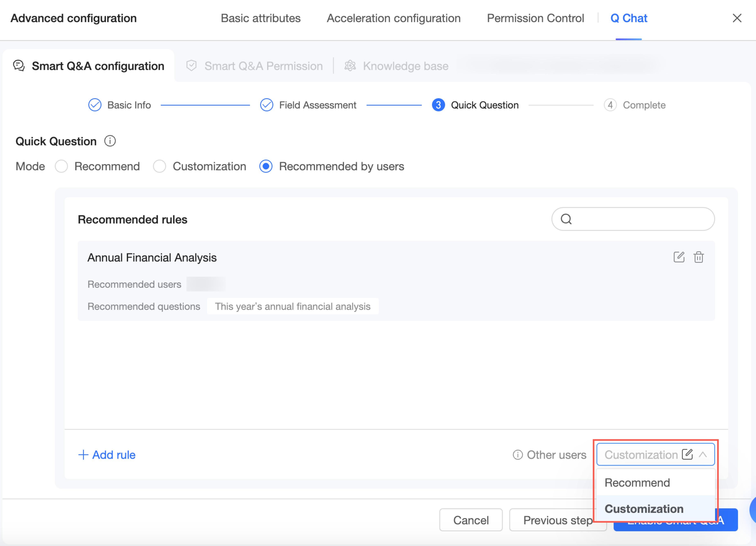
Task: Click the Quick Question info icon
Action: click(x=110, y=141)
